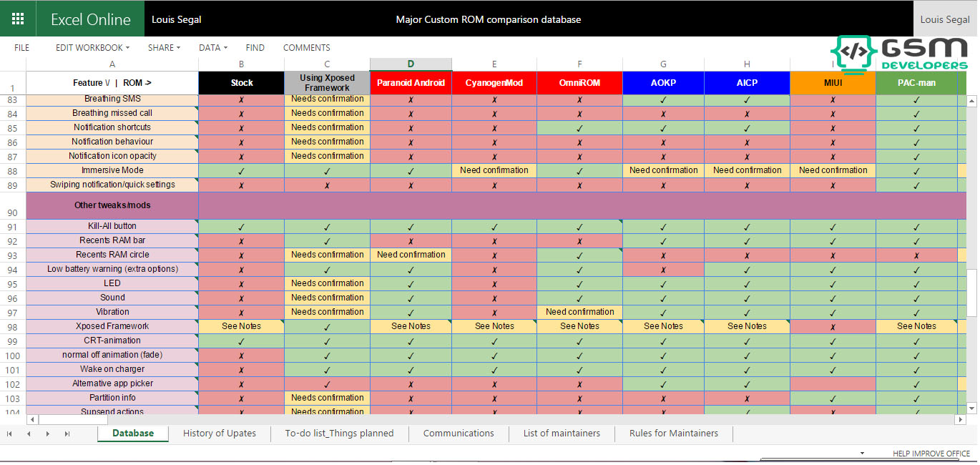Select column H header
The image size is (980, 465).
pyautogui.click(x=747, y=64)
